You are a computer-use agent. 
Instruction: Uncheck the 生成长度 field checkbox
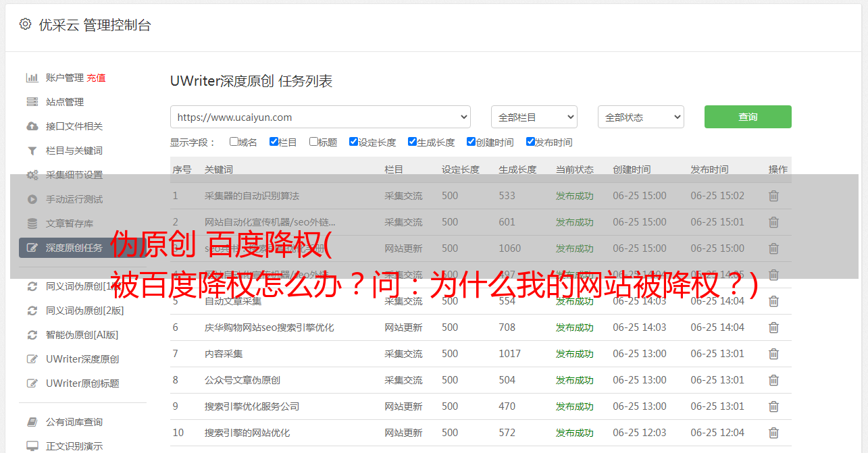click(412, 142)
